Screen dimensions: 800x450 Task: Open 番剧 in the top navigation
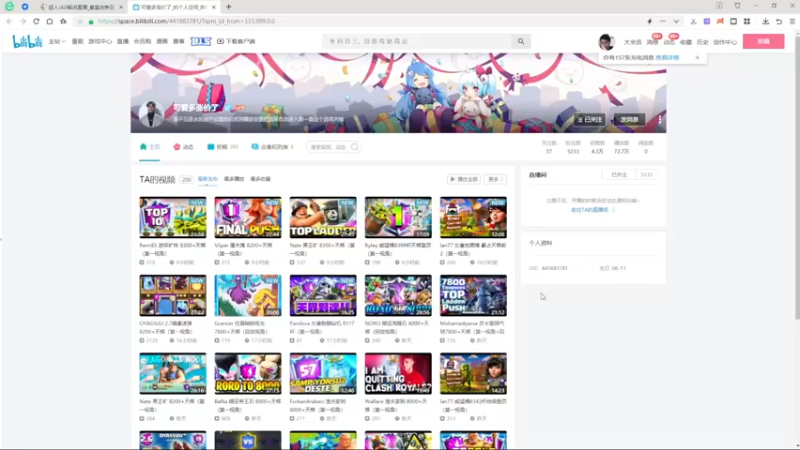pyautogui.click(x=77, y=42)
